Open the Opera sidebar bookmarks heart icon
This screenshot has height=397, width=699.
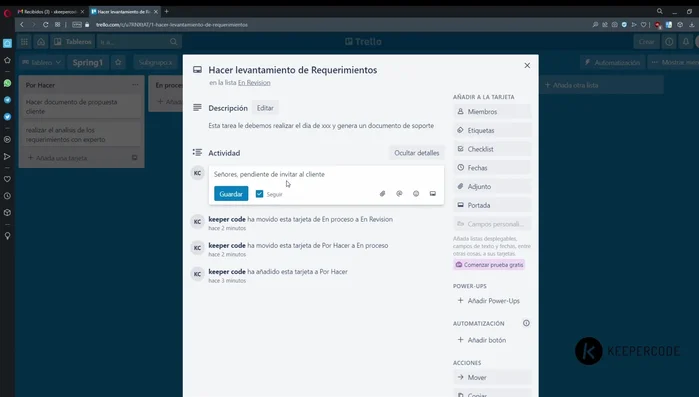click(x=7, y=179)
